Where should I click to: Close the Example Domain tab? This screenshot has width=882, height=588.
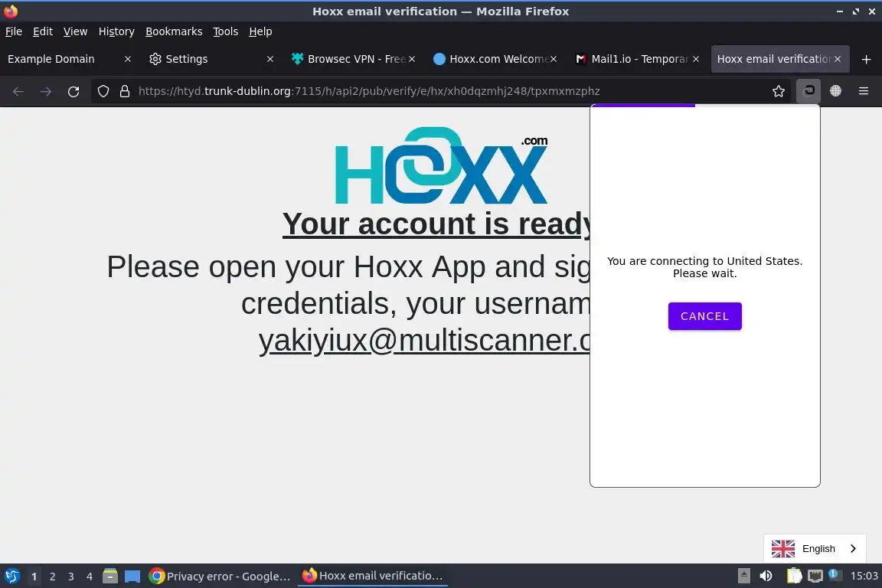128,59
